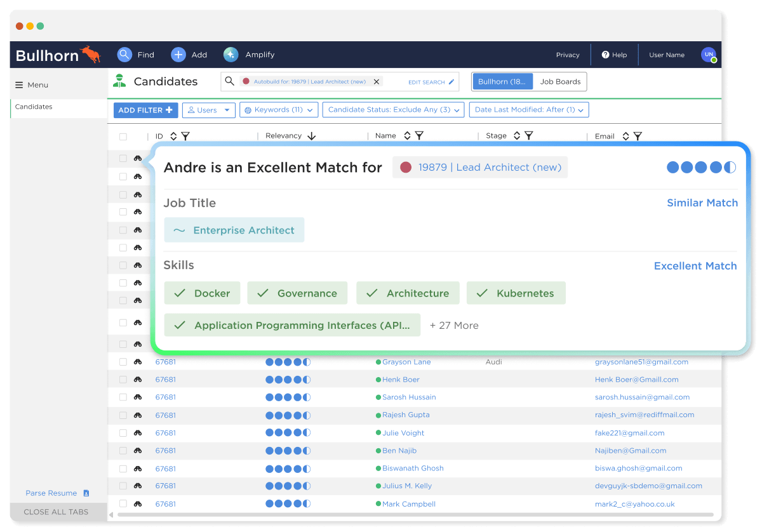This screenshot has height=532, width=762.
Task: Click the popup's relevancy rating dots
Action: pos(702,168)
